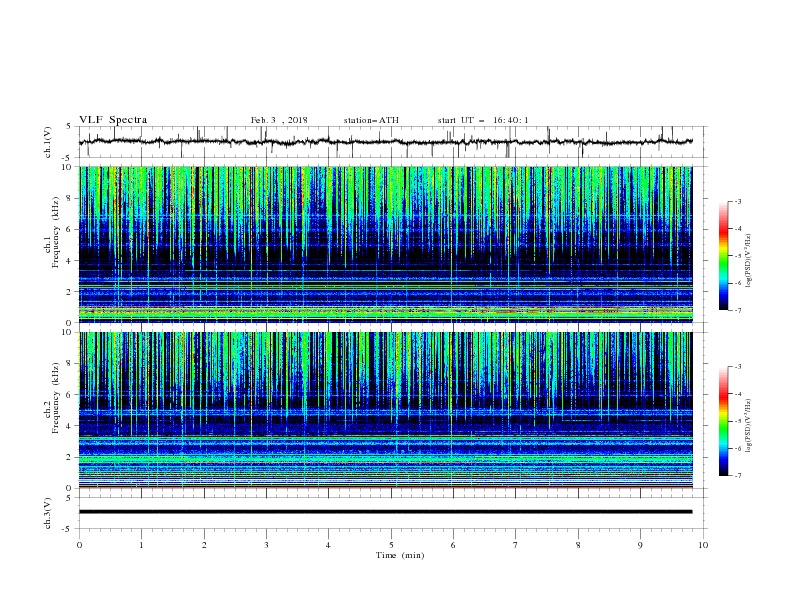Image resolution: width=792 pixels, height=612 pixels.
Task: Select the ch.1 "Frequency (kHz)" axis label
Action: [x=56, y=230]
